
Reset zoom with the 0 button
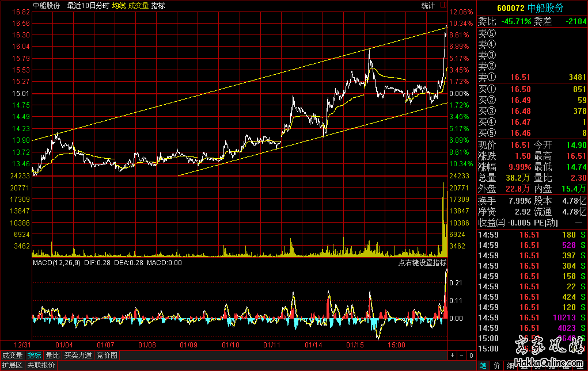point(471,355)
